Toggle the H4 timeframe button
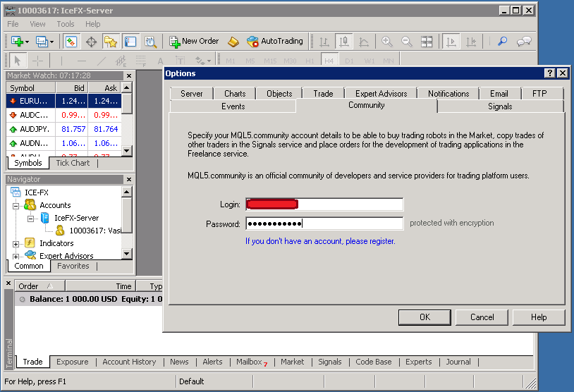 pyautogui.click(x=329, y=61)
